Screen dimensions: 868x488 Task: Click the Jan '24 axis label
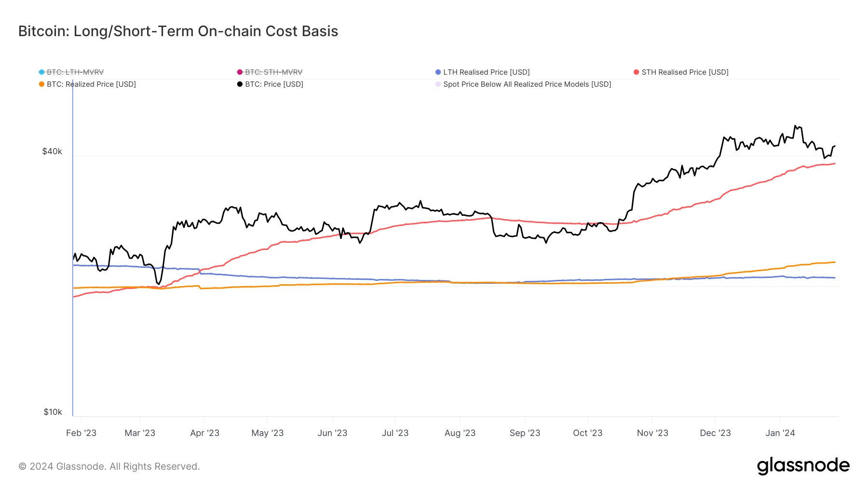(x=780, y=433)
